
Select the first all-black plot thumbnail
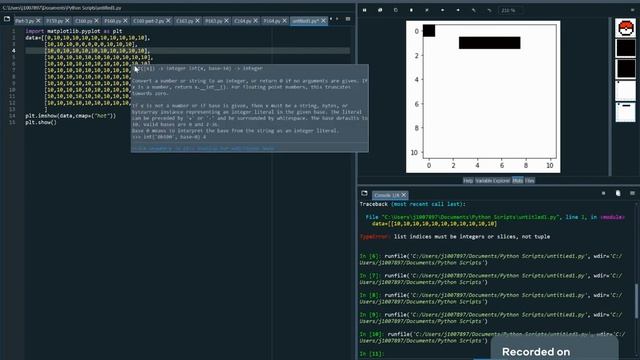pos(626,48)
